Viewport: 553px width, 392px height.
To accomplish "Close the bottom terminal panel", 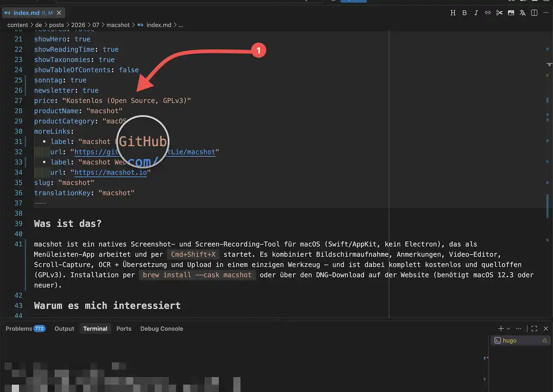I will pos(546,329).
